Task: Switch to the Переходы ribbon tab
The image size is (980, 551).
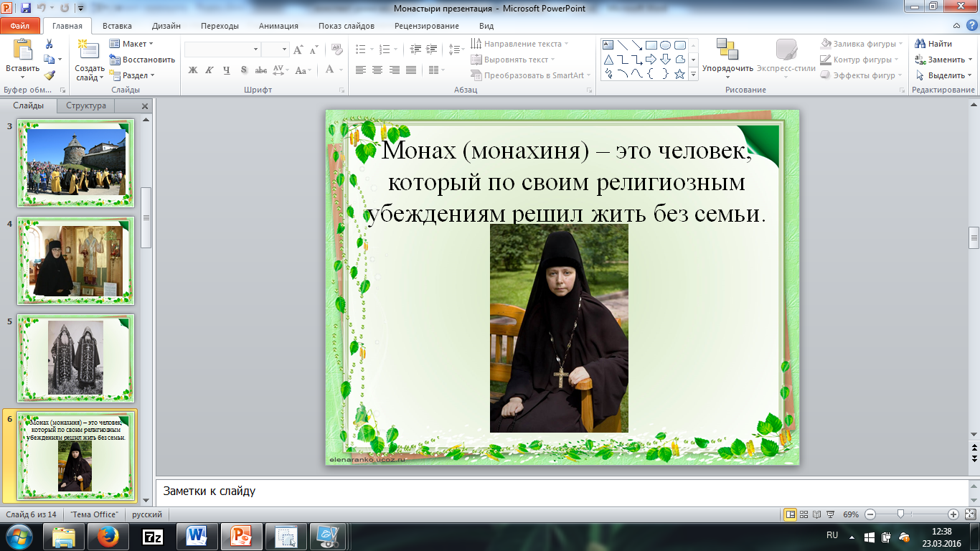Action: pos(220,26)
